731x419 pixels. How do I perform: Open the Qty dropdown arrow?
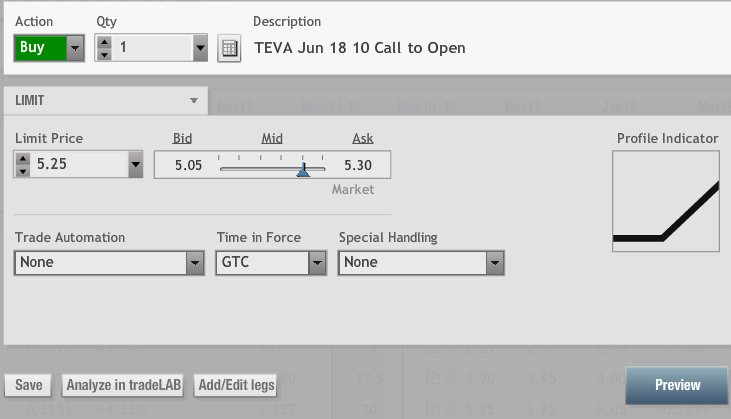click(x=200, y=48)
